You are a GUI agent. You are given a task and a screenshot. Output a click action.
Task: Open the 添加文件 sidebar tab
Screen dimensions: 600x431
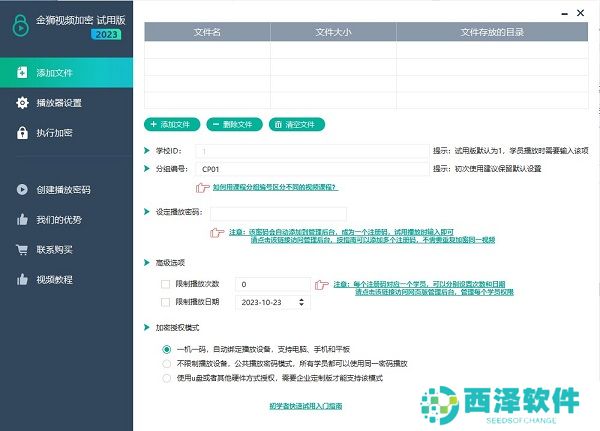[x=67, y=72]
